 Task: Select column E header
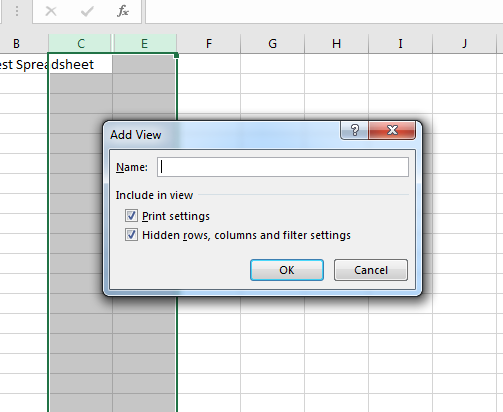[145, 43]
